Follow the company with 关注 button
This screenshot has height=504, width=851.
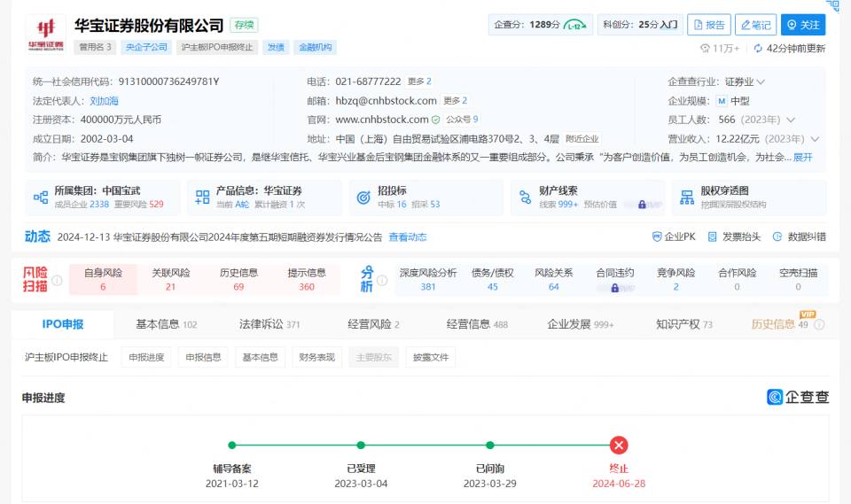pyautogui.click(x=803, y=25)
